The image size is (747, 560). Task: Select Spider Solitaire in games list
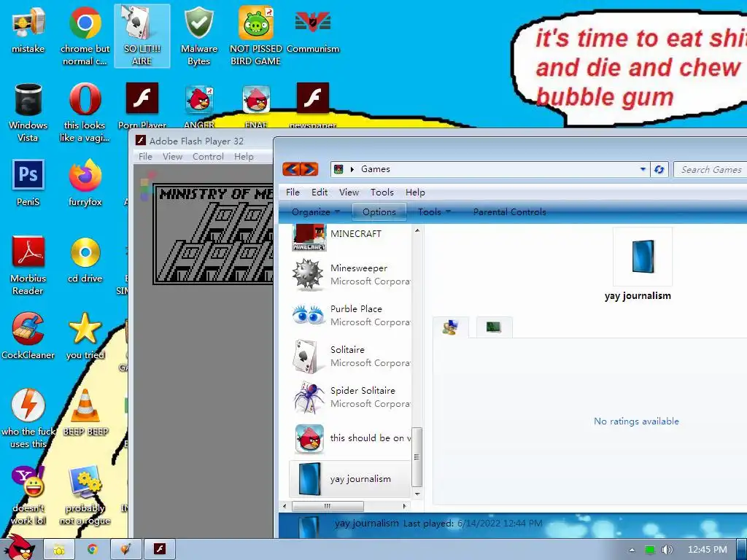click(x=350, y=397)
